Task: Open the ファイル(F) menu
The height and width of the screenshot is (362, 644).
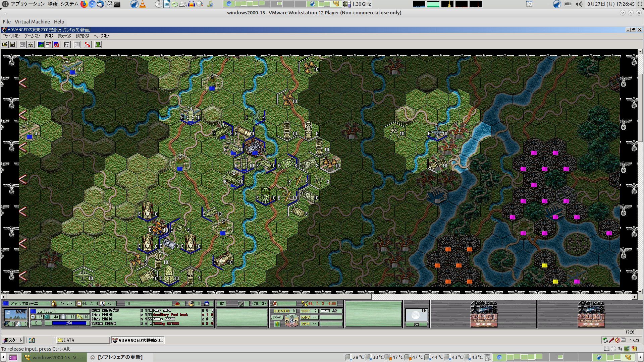Action: click(11, 36)
